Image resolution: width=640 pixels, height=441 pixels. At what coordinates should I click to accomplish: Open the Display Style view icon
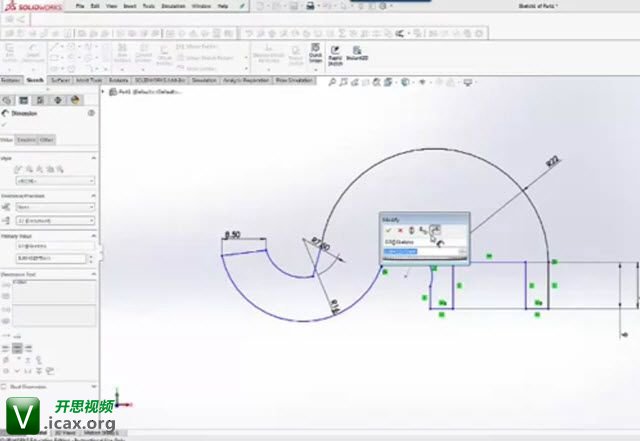point(405,82)
